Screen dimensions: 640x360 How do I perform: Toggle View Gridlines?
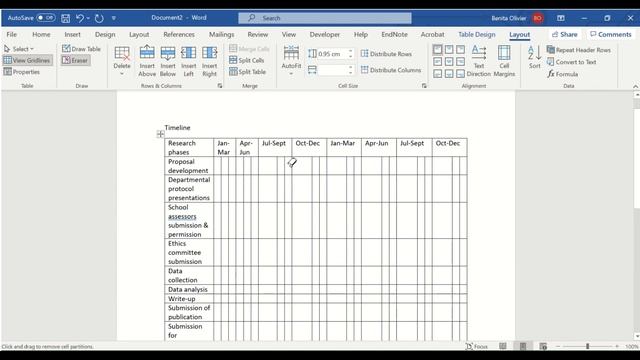pyautogui.click(x=27, y=60)
